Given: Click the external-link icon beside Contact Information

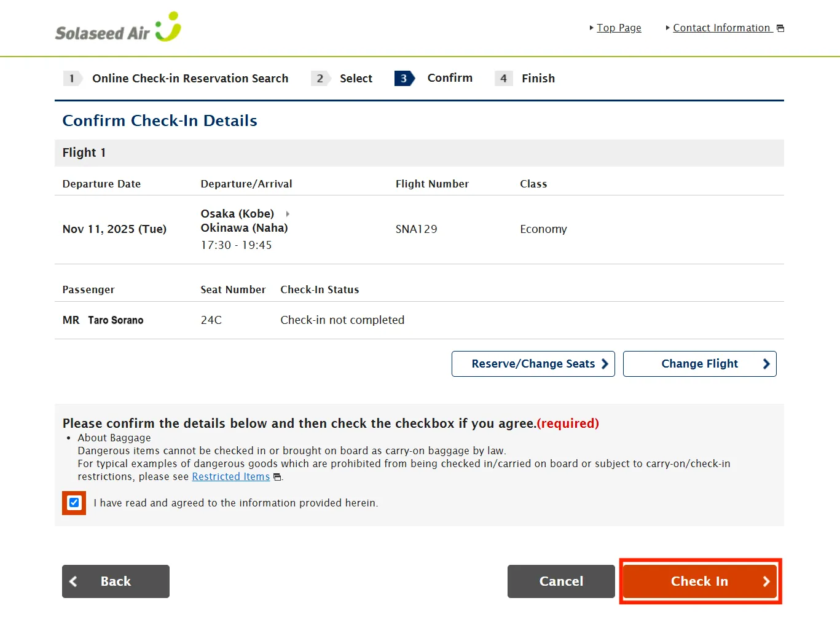Looking at the screenshot, I should pyautogui.click(x=780, y=28).
